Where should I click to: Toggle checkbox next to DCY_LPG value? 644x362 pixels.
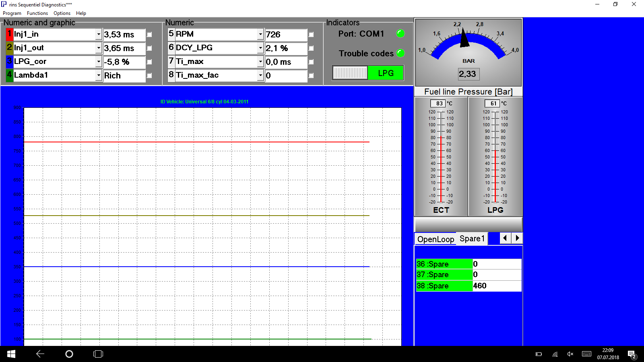(x=311, y=48)
